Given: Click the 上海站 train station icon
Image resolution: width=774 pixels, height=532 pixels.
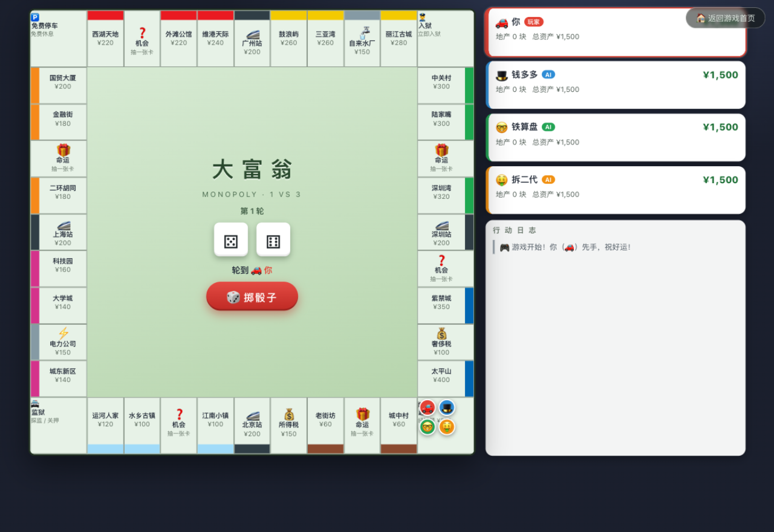Looking at the screenshot, I should pyautogui.click(x=63, y=225).
